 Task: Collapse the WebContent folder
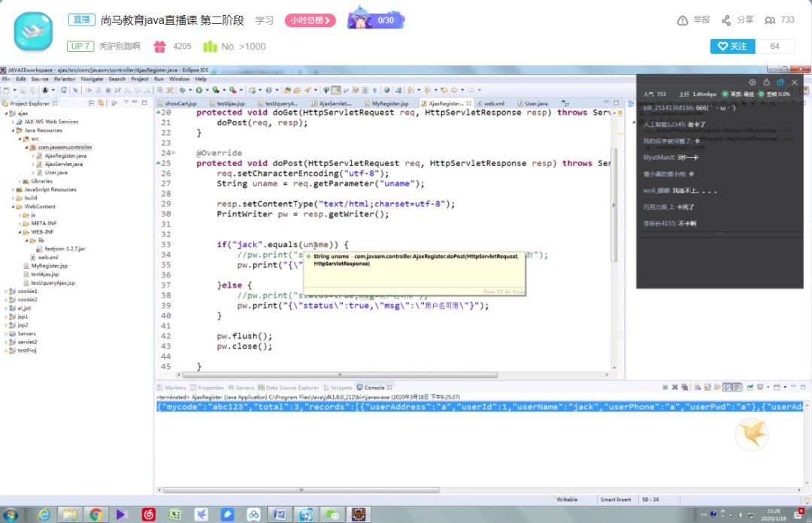[x=13, y=207]
